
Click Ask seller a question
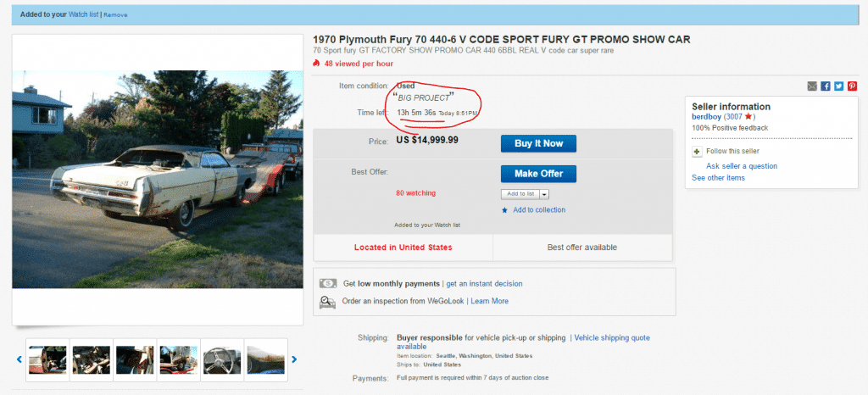(x=741, y=166)
